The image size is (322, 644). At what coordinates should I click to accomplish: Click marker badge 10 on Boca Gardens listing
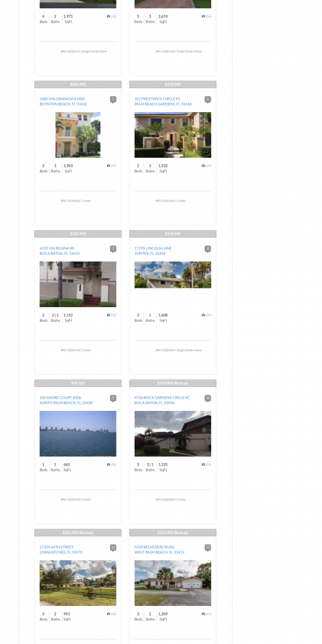pyautogui.click(x=208, y=399)
